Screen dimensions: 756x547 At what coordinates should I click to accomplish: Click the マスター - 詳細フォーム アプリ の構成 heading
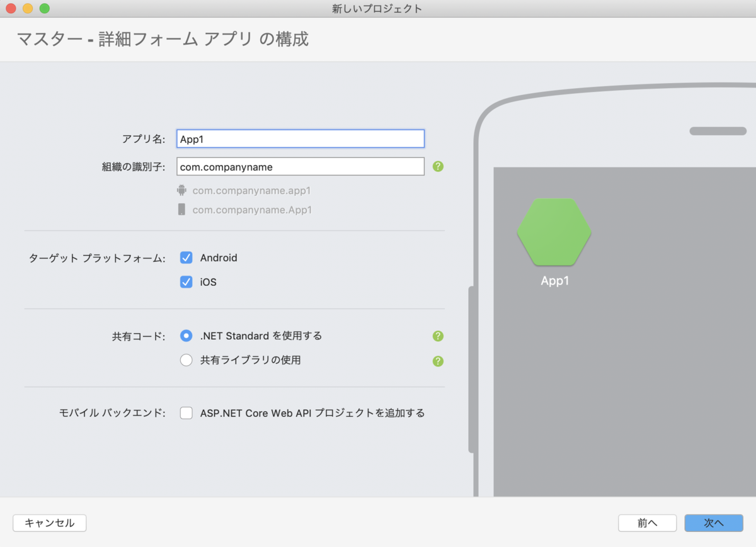[x=163, y=40]
